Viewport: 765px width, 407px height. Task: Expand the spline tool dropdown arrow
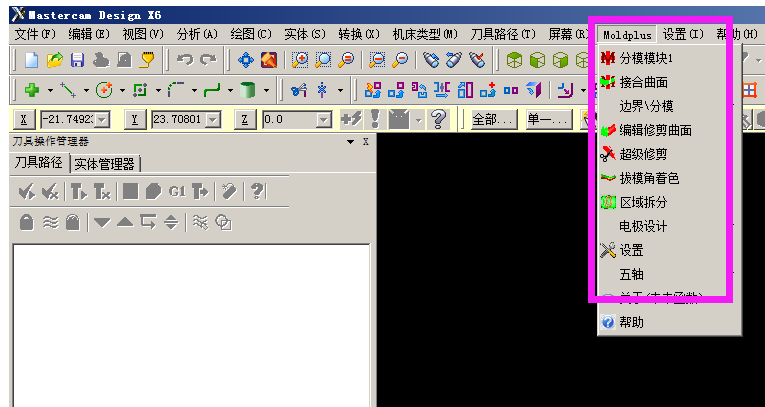coord(231,90)
